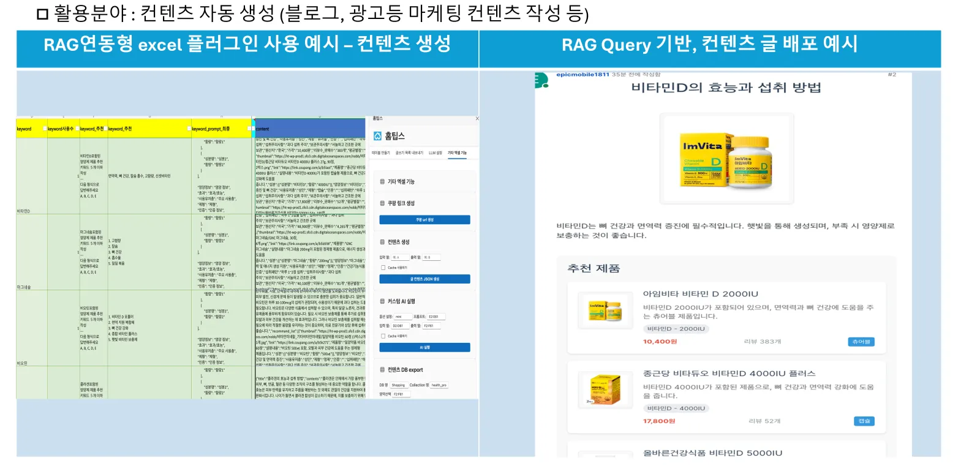Click the 종근당 비타듀오 product card thumbnail

tap(605, 390)
